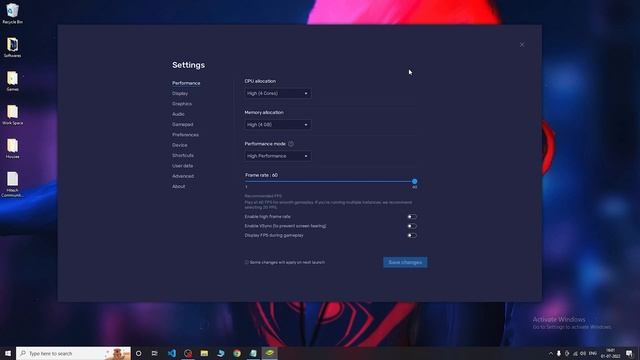Expand the Memory allocation dropdown
640x360 pixels.
click(x=278, y=124)
